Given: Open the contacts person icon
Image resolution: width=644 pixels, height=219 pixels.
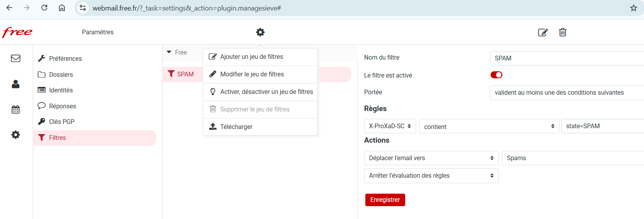Looking at the screenshot, I should (x=16, y=84).
